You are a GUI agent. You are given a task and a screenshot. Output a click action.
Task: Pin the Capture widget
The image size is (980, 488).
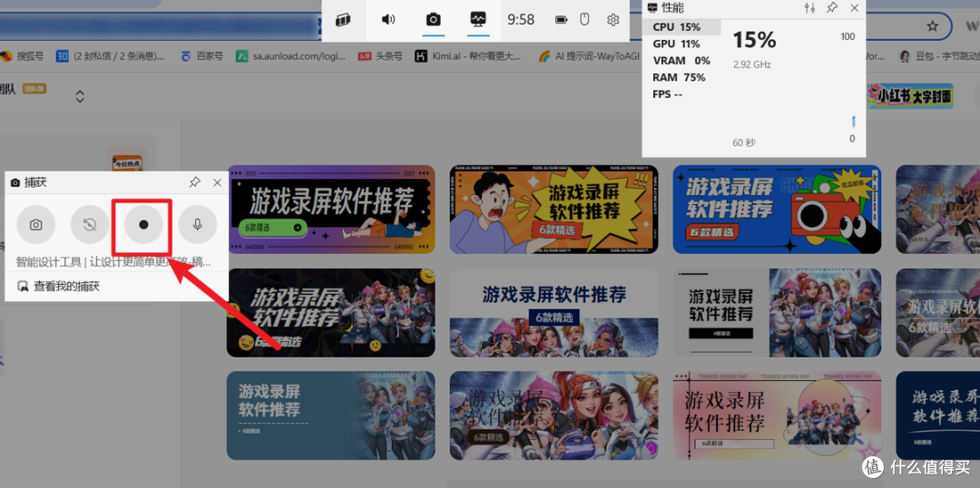pyautogui.click(x=194, y=182)
